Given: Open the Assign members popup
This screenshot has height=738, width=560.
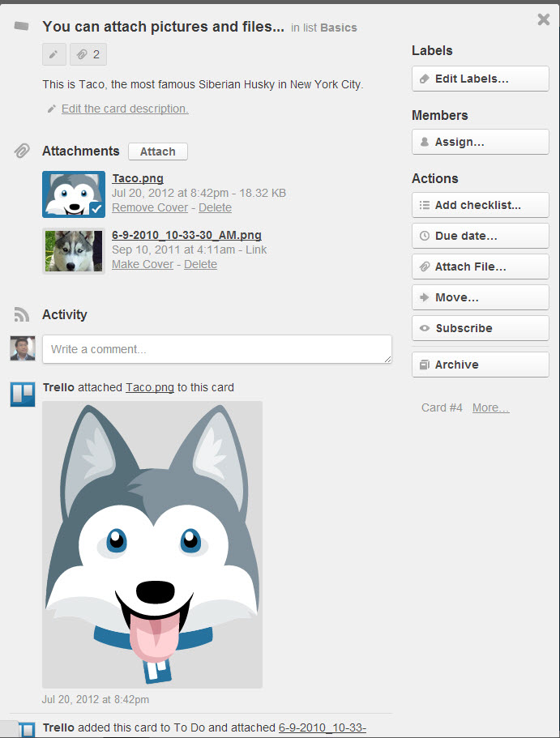Looking at the screenshot, I should [480, 142].
